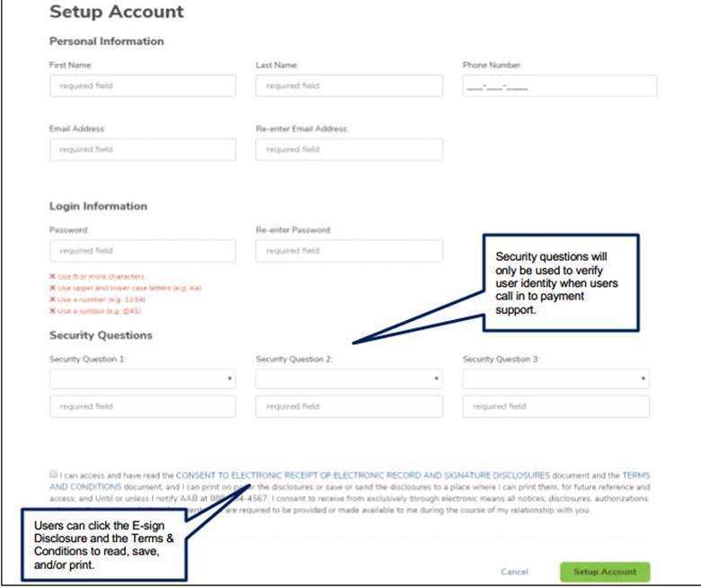Click the 'Use a symbol' password requirement
Image resolution: width=701 pixels, height=588 pixels.
tap(95, 311)
